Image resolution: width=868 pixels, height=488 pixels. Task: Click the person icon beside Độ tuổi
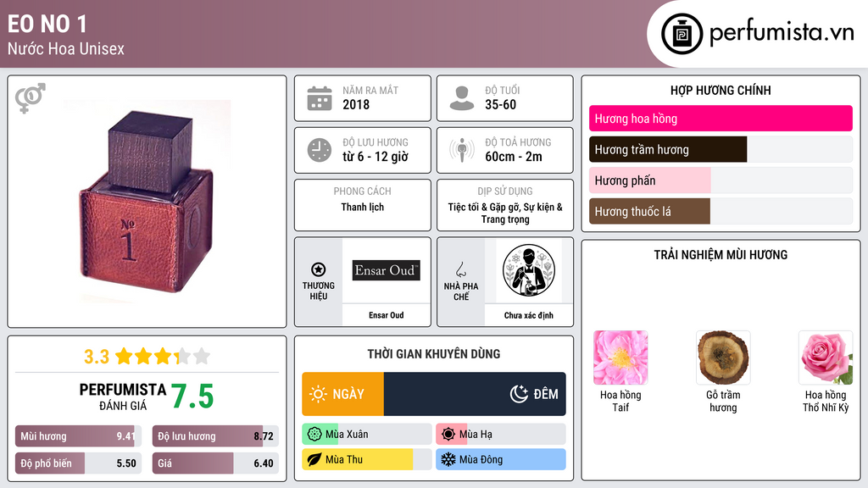coord(462,98)
